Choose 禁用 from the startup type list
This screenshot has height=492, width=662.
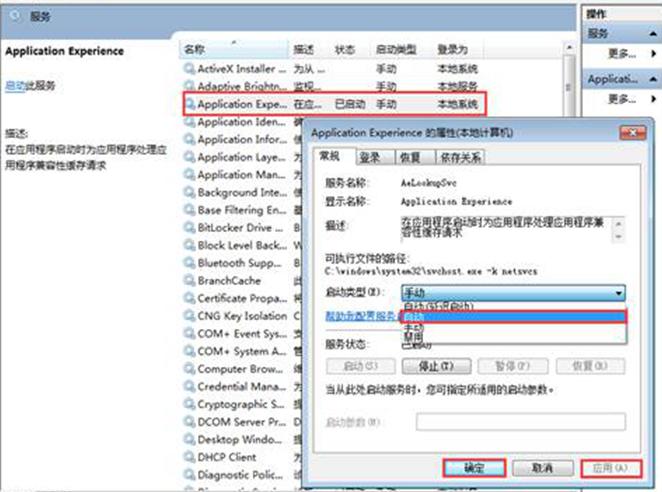[412, 337]
